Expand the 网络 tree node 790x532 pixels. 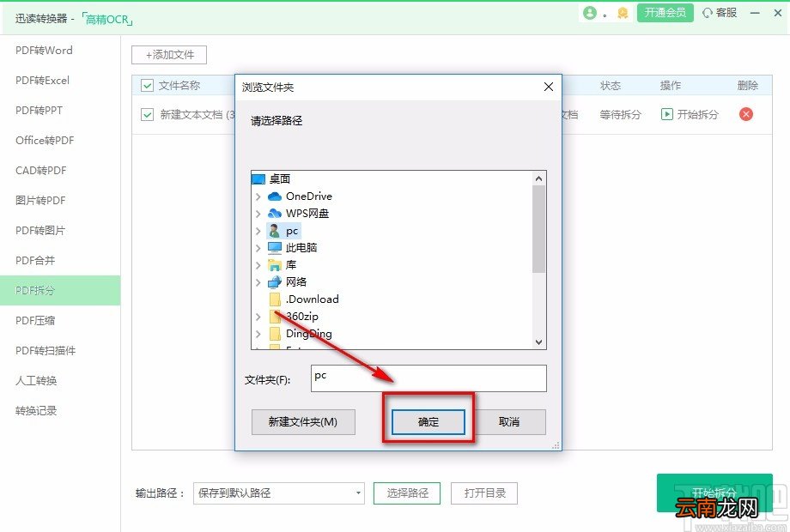pyautogui.click(x=258, y=281)
